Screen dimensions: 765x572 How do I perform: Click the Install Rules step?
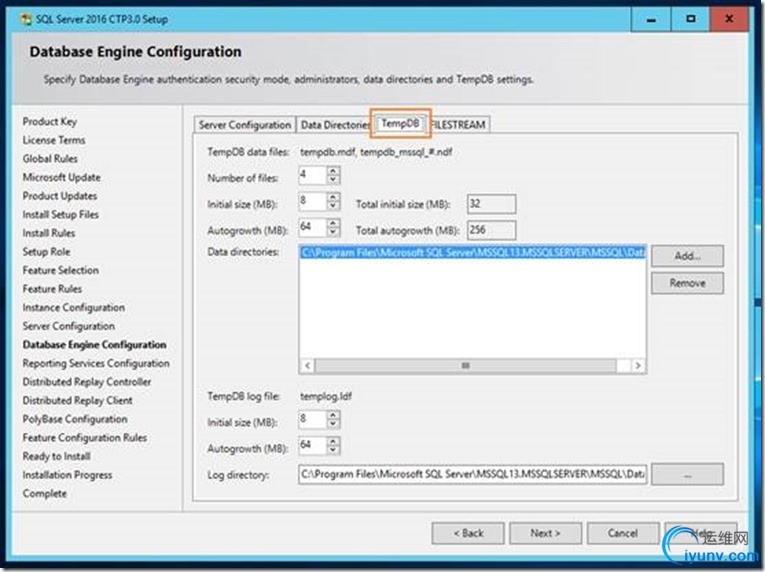[49, 233]
